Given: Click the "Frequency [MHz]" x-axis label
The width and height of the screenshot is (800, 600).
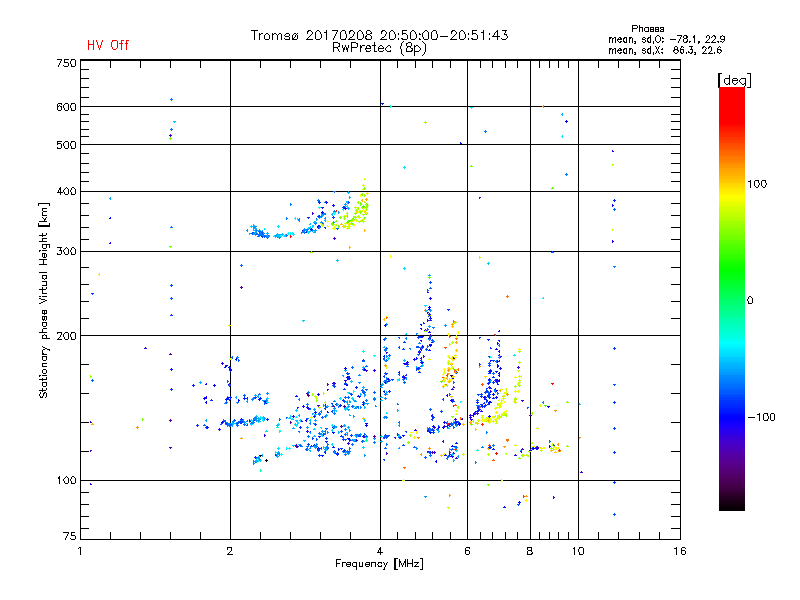Looking at the screenshot, I should [x=379, y=564].
